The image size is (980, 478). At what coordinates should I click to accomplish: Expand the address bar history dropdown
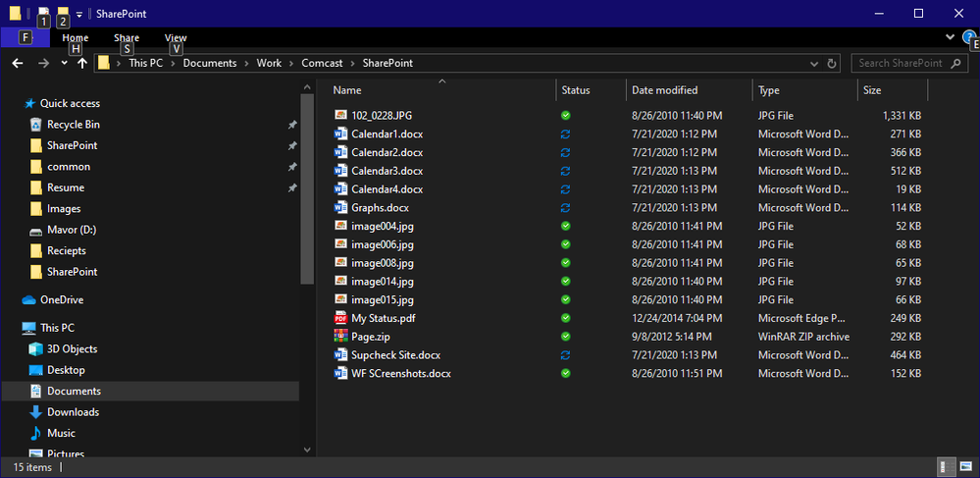coord(814,63)
